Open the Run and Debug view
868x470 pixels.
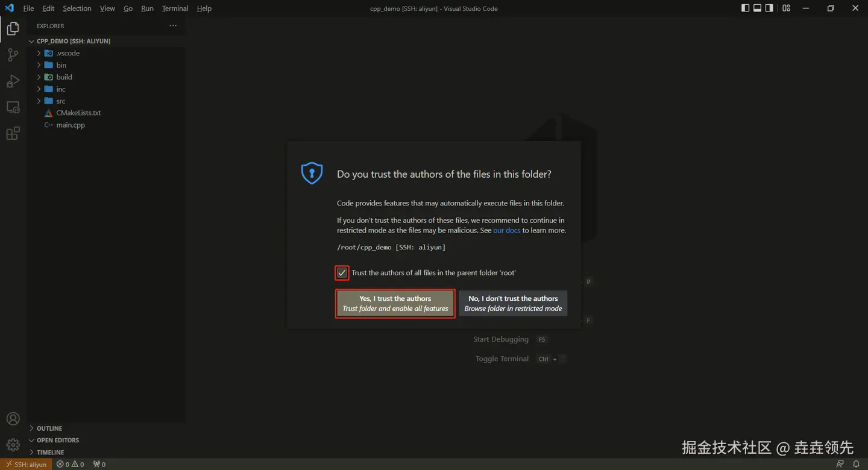click(x=13, y=81)
